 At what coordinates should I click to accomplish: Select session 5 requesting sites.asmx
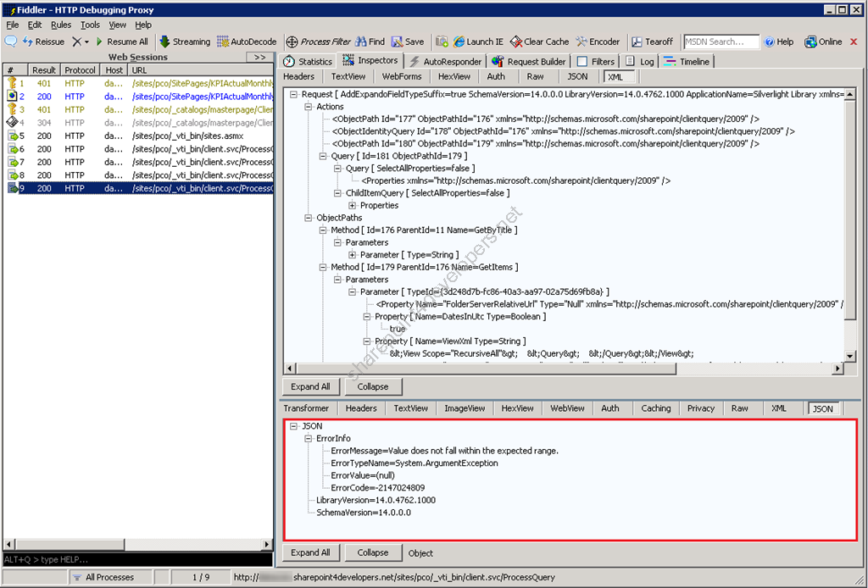(138, 136)
